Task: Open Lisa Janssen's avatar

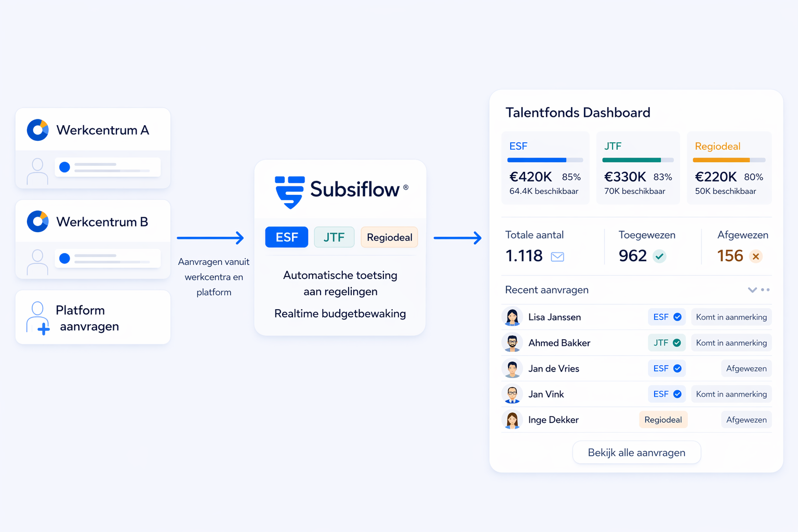Action: click(x=512, y=317)
